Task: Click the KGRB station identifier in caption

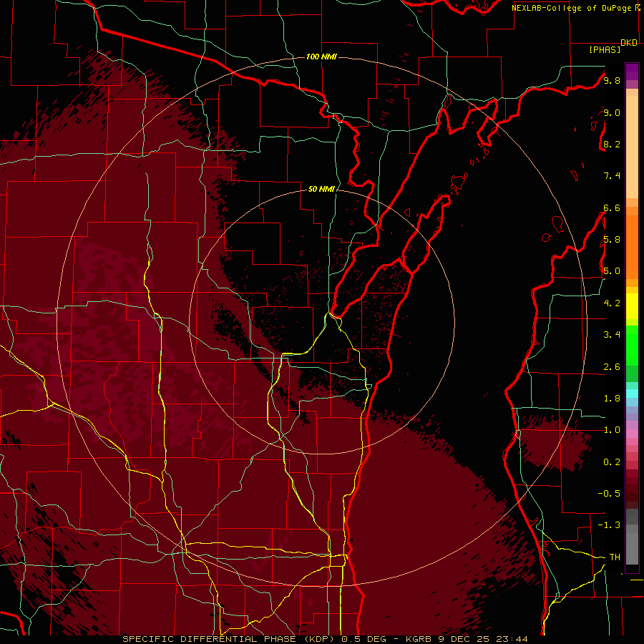Action: point(419,639)
